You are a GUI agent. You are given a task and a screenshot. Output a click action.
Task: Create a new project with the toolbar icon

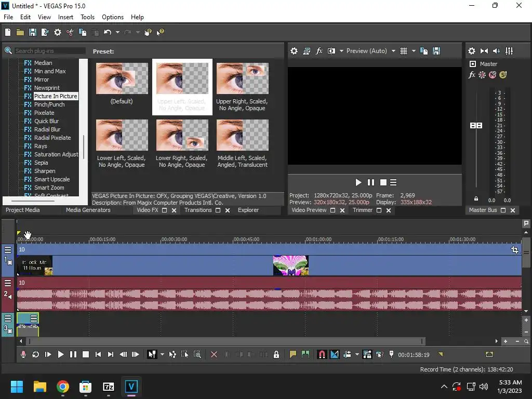[x=8, y=32]
